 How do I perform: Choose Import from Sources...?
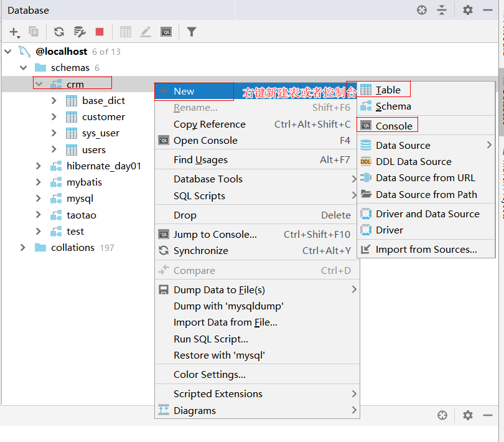(426, 249)
